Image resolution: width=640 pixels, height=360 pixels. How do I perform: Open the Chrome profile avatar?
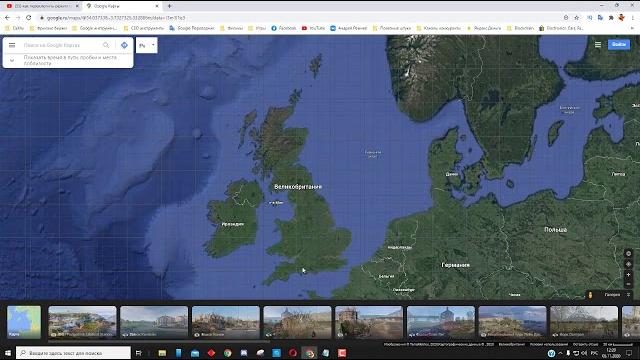click(x=621, y=18)
